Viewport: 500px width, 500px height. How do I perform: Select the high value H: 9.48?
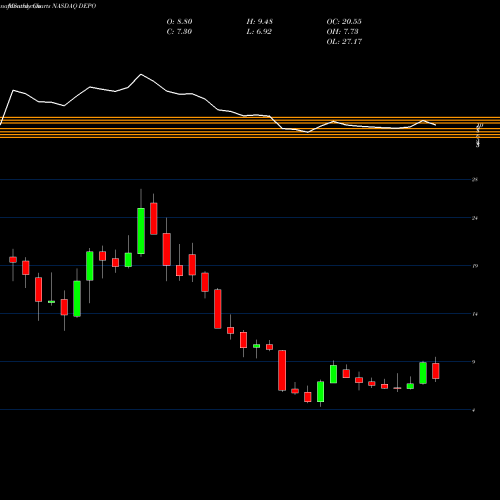[260, 22]
